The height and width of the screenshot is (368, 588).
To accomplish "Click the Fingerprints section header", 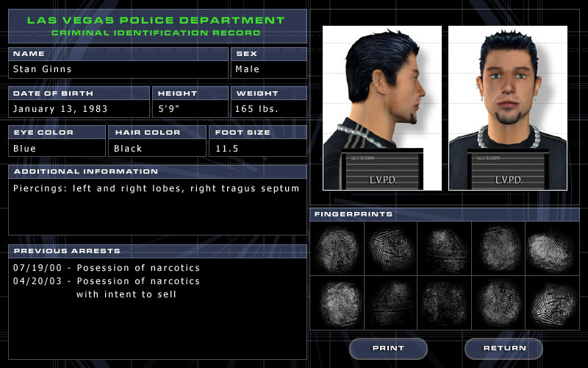I will (445, 214).
